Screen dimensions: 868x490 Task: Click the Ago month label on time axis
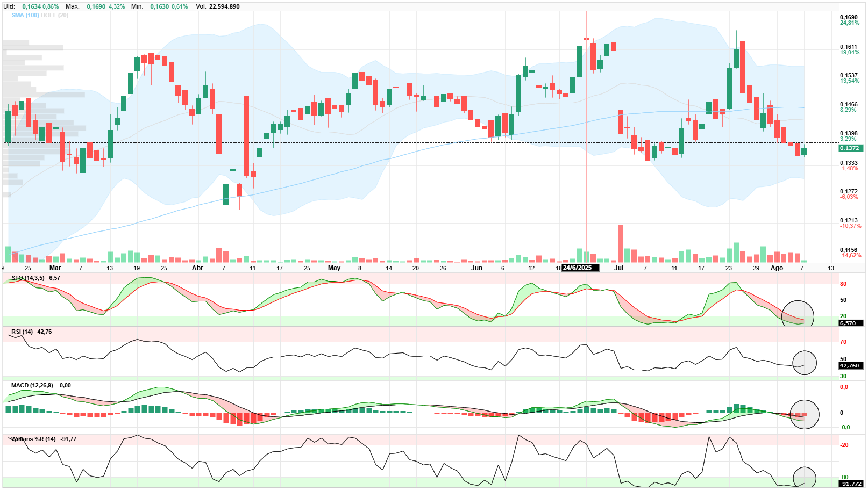pos(777,268)
